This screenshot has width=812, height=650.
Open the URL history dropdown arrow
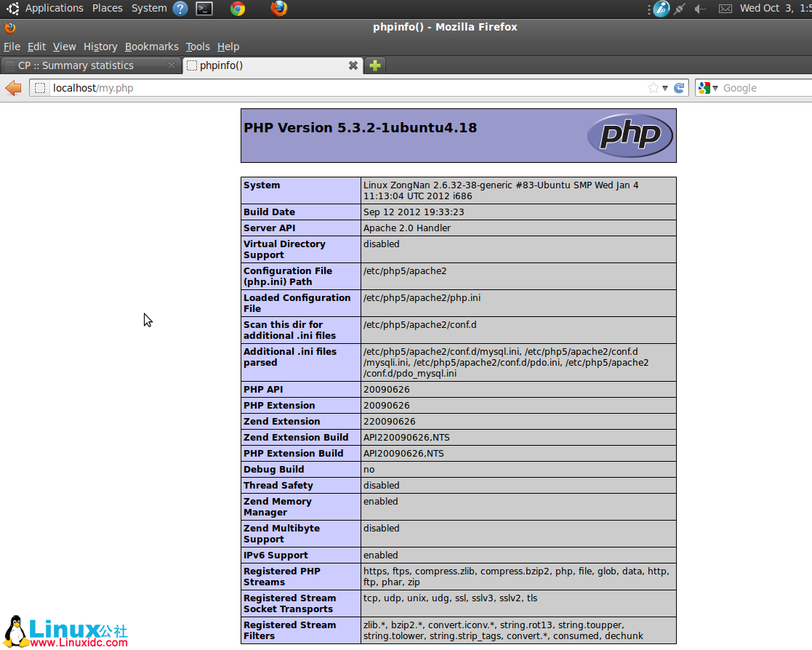[x=665, y=88]
